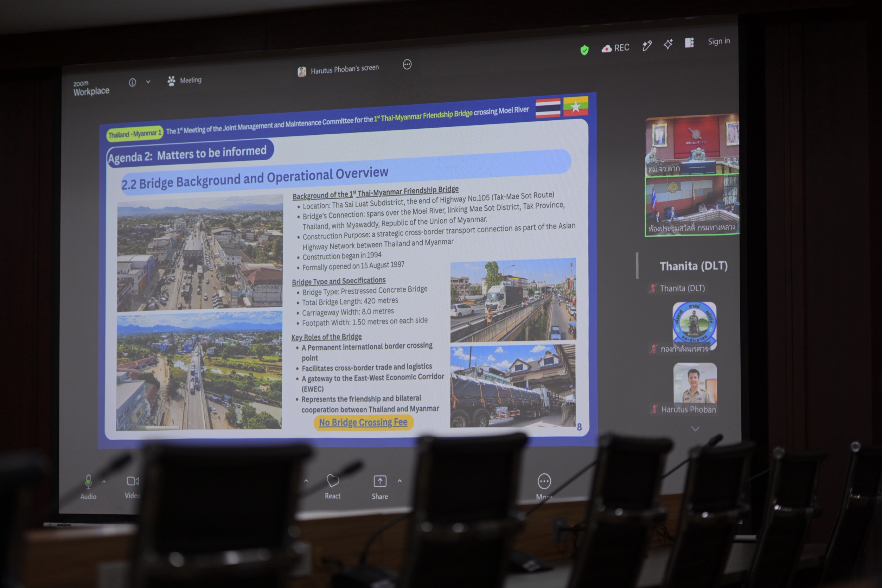The image size is (882, 588).
Task: Click the tarp-covered trailer truck photo
Action: (513, 386)
